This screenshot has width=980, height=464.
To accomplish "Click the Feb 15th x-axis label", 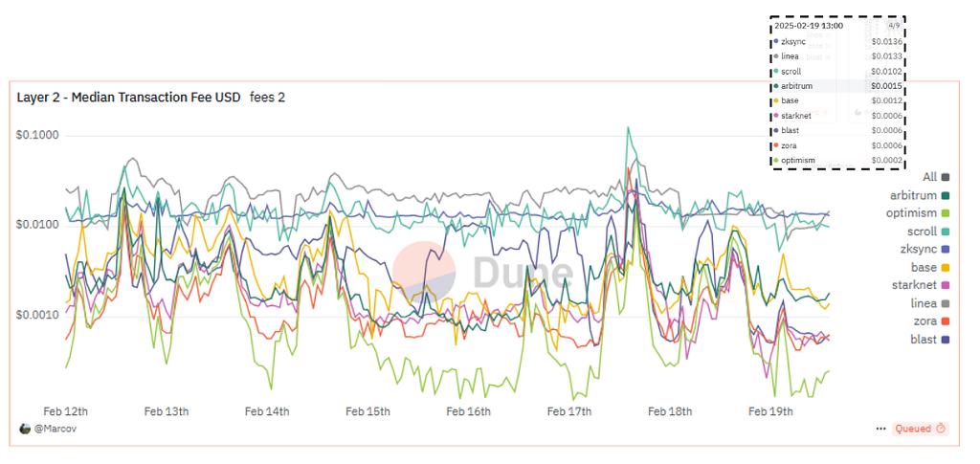I will pos(367,411).
